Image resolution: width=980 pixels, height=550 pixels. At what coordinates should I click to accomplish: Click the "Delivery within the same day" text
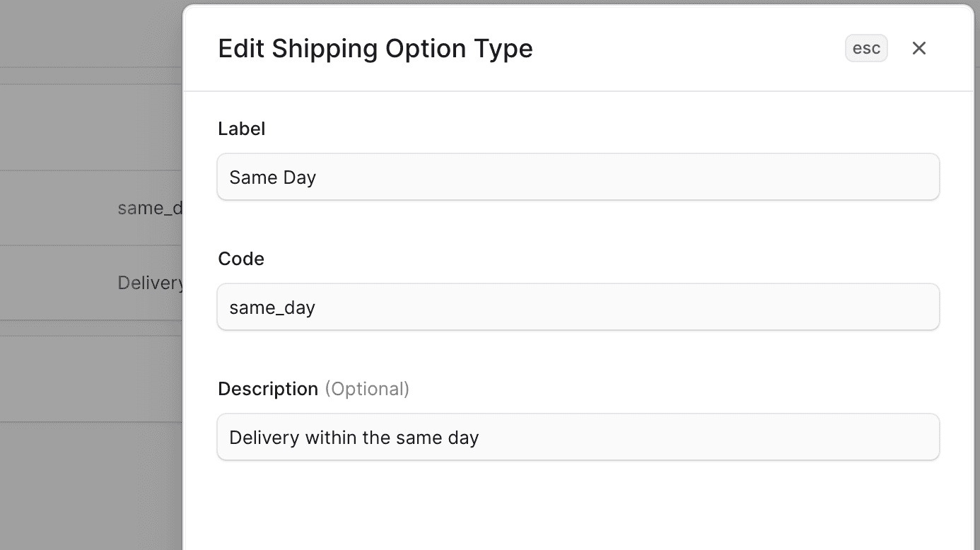pyautogui.click(x=354, y=438)
